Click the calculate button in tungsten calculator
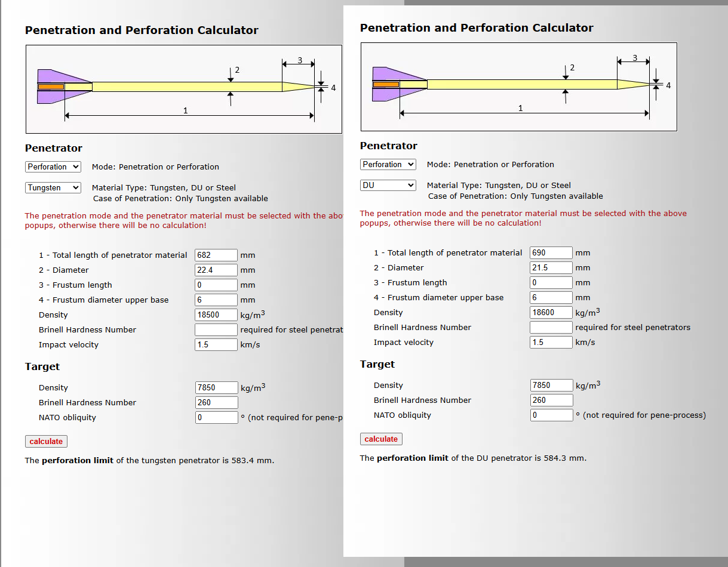This screenshot has width=728, height=567. click(x=46, y=441)
